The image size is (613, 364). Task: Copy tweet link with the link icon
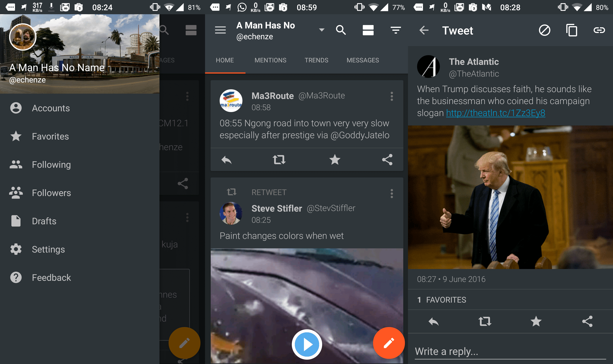(599, 30)
